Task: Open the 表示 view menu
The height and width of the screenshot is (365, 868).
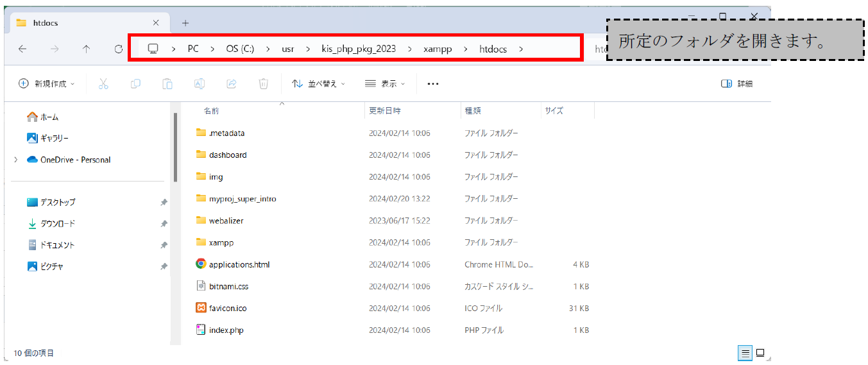Action: point(385,83)
